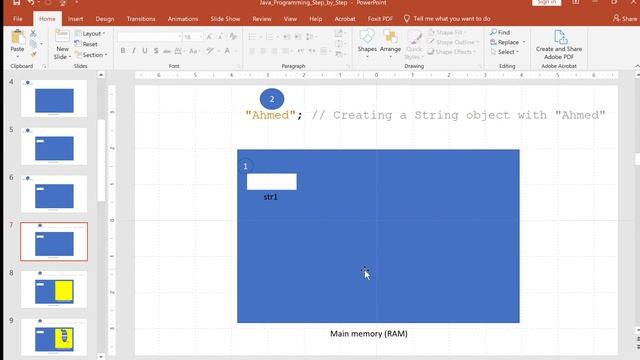This screenshot has width=640, height=360.
Task: Reset the slide layout
Action: click(87, 44)
